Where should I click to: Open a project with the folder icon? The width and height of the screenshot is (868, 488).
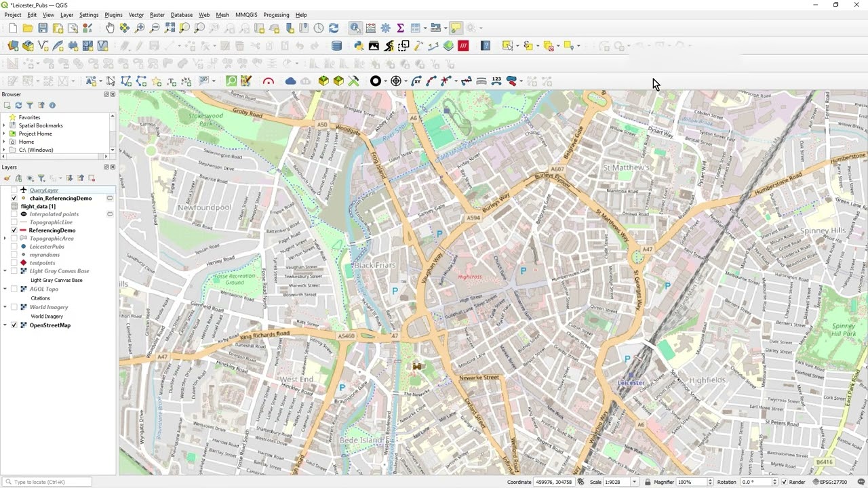(28, 28)
